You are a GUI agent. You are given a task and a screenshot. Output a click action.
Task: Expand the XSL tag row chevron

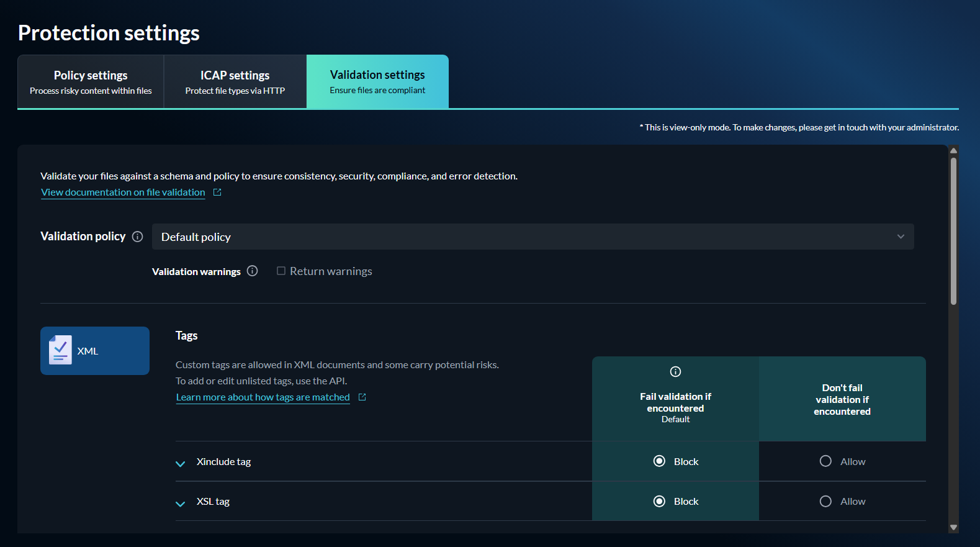click(181, 503)
